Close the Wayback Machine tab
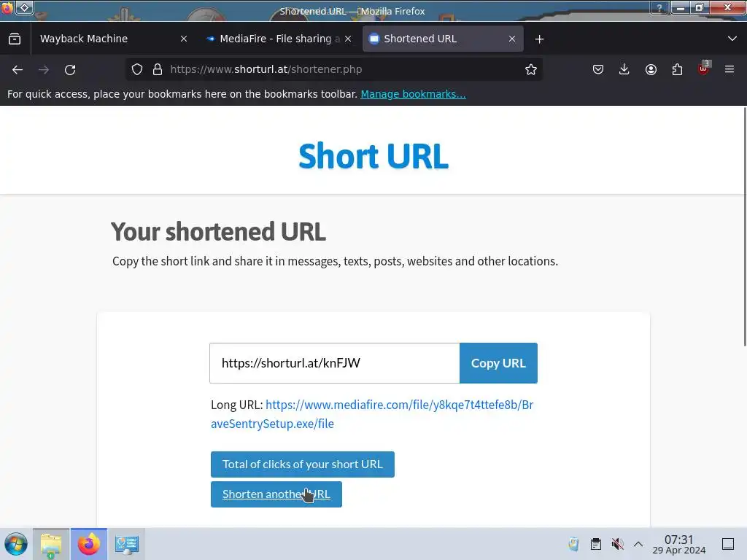The height and width of the screenshot is (560, 747). pyautogui.click(x=184, y=39)
